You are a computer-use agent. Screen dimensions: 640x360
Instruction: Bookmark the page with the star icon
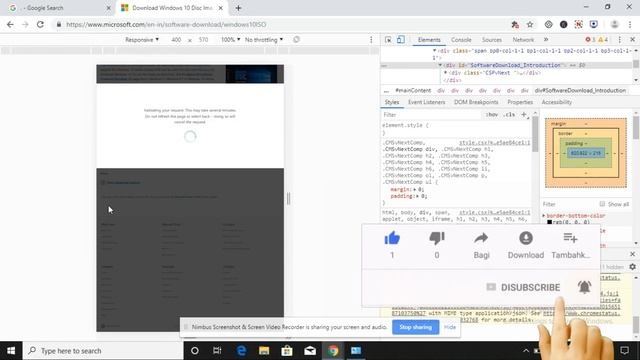530,24
